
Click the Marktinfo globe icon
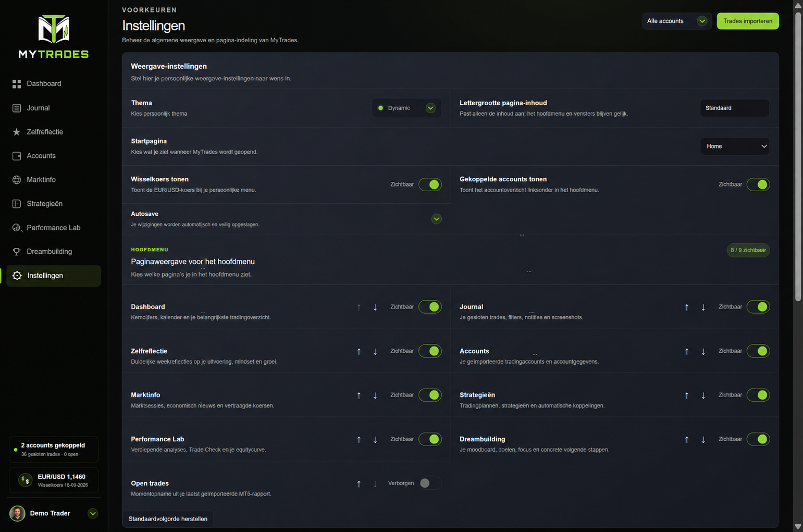[x=17, y=180]
